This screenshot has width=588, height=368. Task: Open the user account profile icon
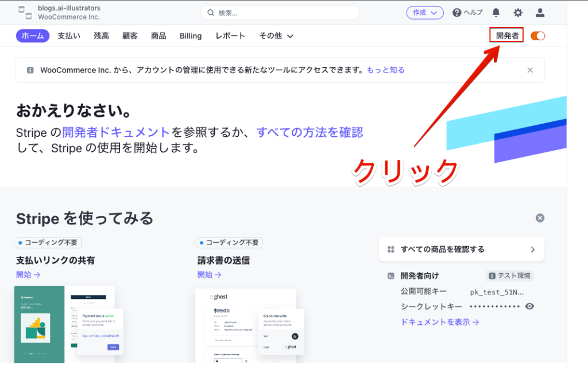(x=540, y=13)
